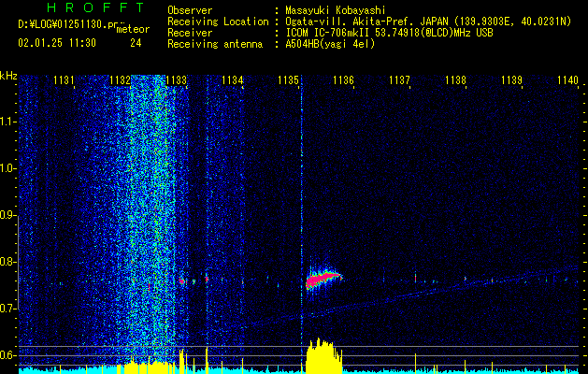Click the 1140 time marker
588x374 pixels.
(567, 80)
